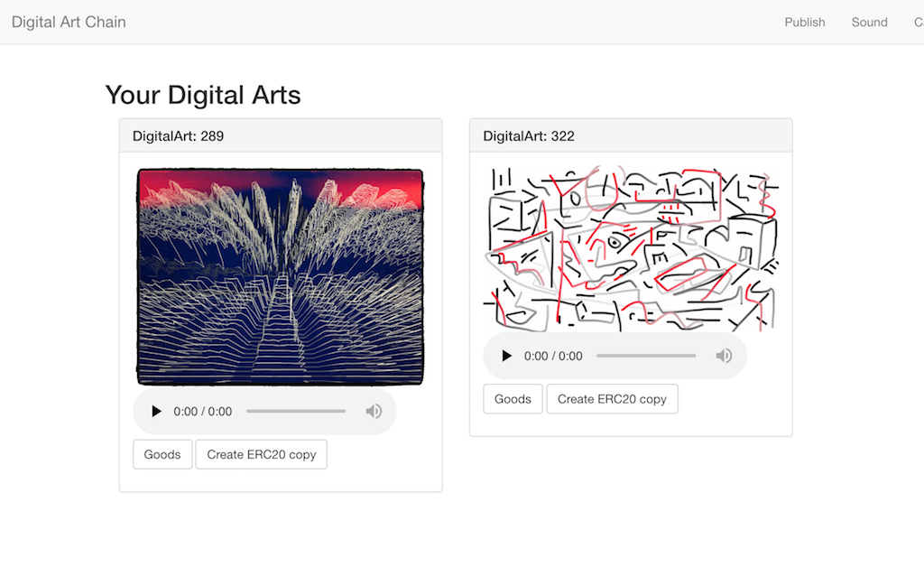Screen dimensions: 924x567
Task: Click the Your Digital Arts heading
Action: click(x=203, y=95)
